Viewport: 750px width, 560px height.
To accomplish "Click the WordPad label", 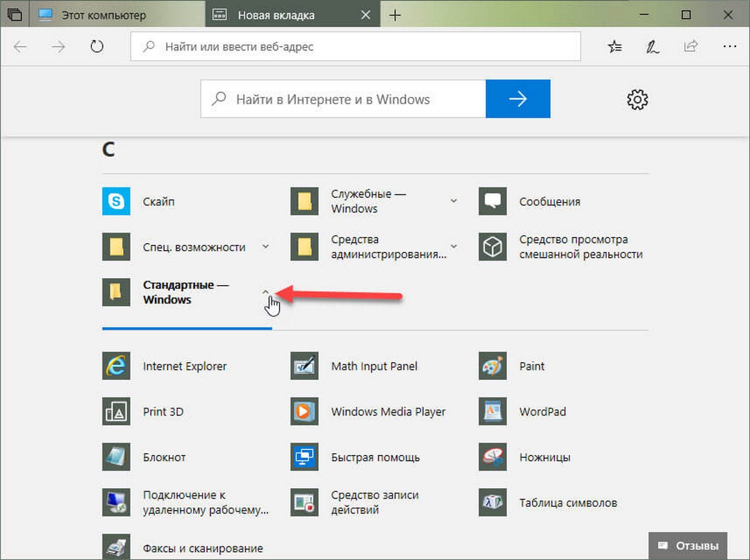I will click(x=542, y=412).
